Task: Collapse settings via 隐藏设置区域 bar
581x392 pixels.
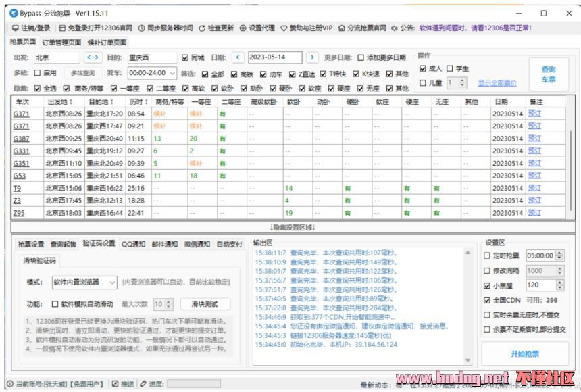Action: click(x=293, y=227)
